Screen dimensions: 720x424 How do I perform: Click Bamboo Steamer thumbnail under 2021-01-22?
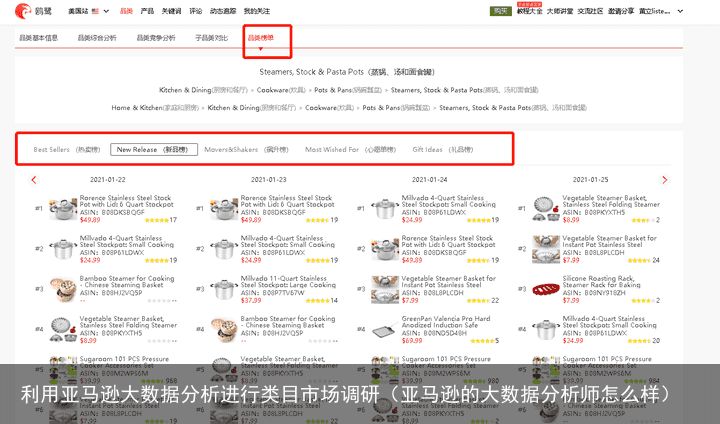click(63, 289)
